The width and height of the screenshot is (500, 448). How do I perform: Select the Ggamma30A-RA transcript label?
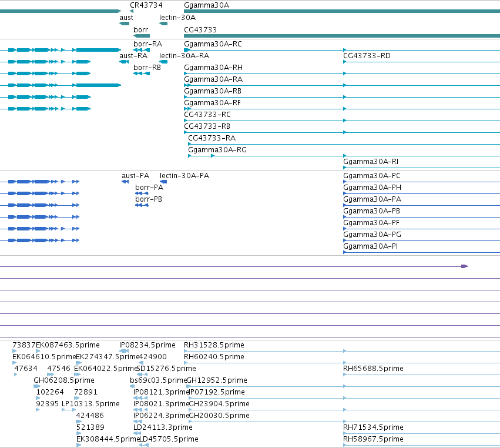coord(213,79)
